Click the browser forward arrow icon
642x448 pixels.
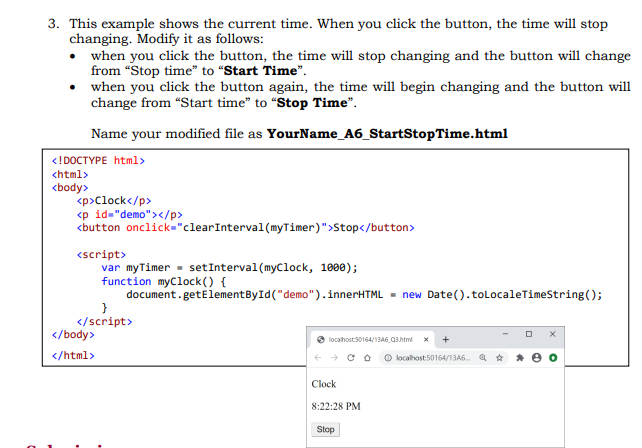click(335, 357)
